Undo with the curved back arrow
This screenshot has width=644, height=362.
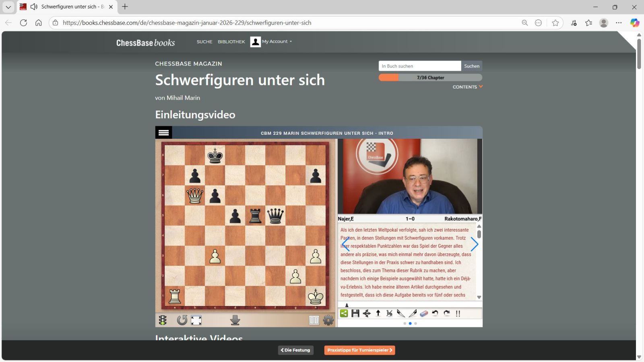coord(435,313)
